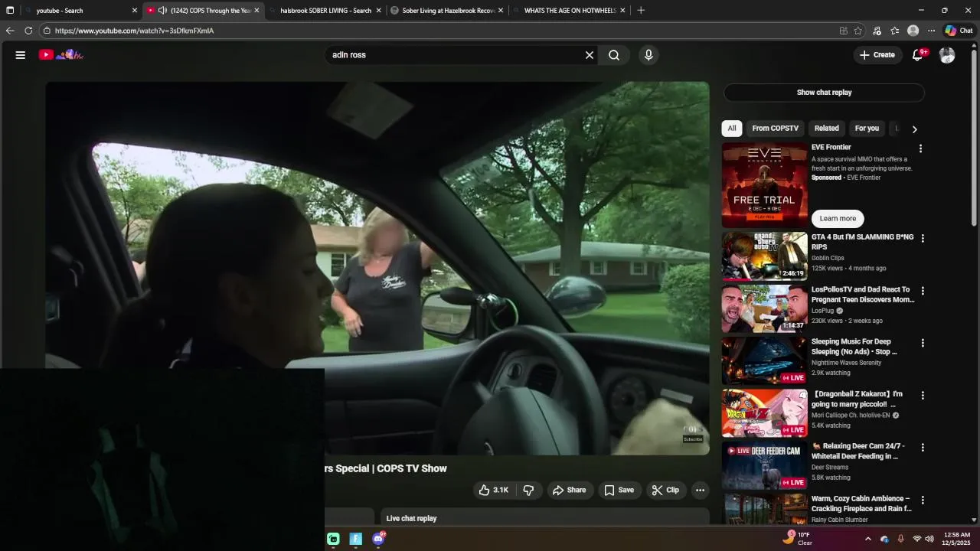Open the Copilot Chat button
The width and height of the screenshot is (980, 551).
(x=959, y=31)
